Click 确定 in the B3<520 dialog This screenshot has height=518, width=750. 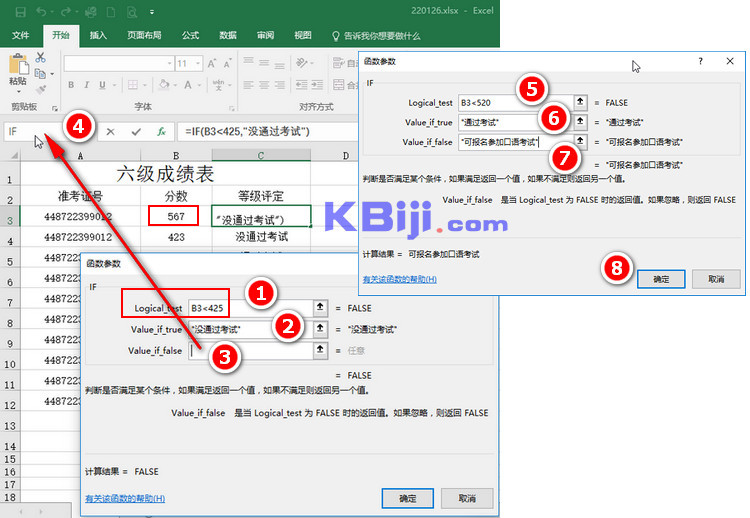tap(661, 279)
